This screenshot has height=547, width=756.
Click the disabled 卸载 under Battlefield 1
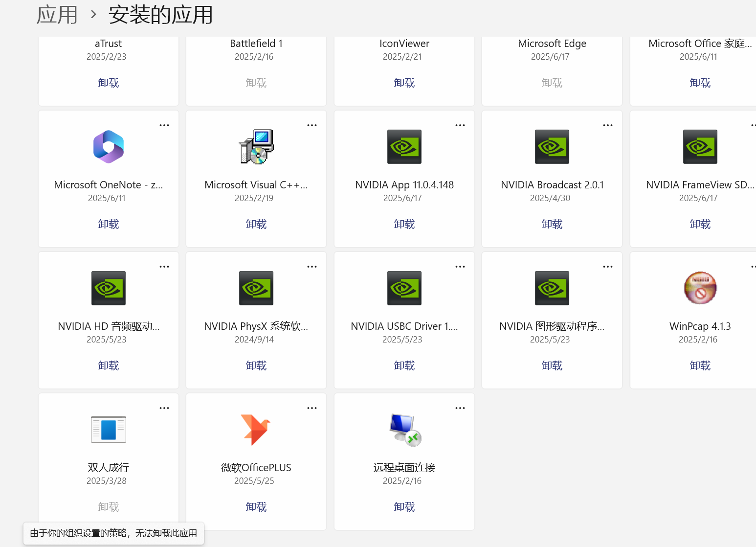pyautogui.click(x=256, y=83)
